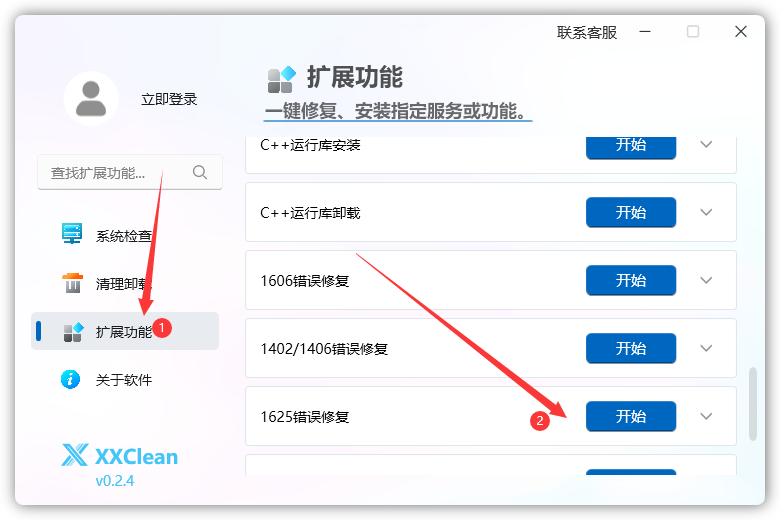Expand the C++运行库安装 row chevron
Viewport: 780px width, 520px height.
coord(706,144)
